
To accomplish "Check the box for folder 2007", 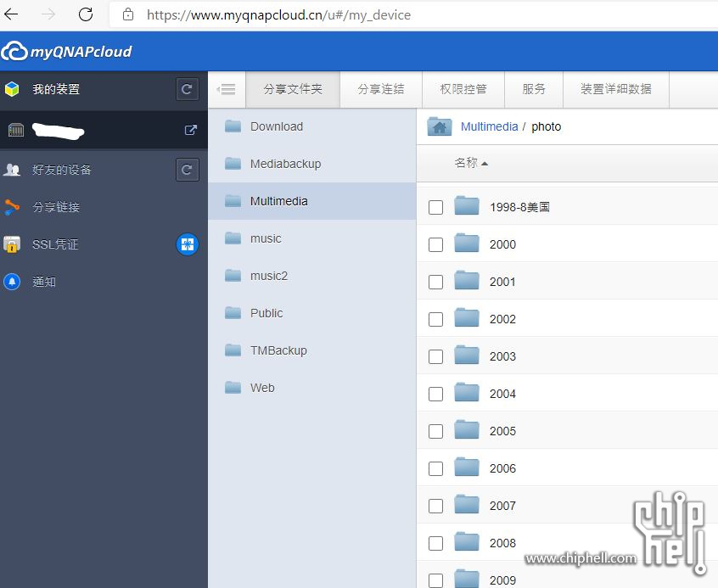I will 435,506.
